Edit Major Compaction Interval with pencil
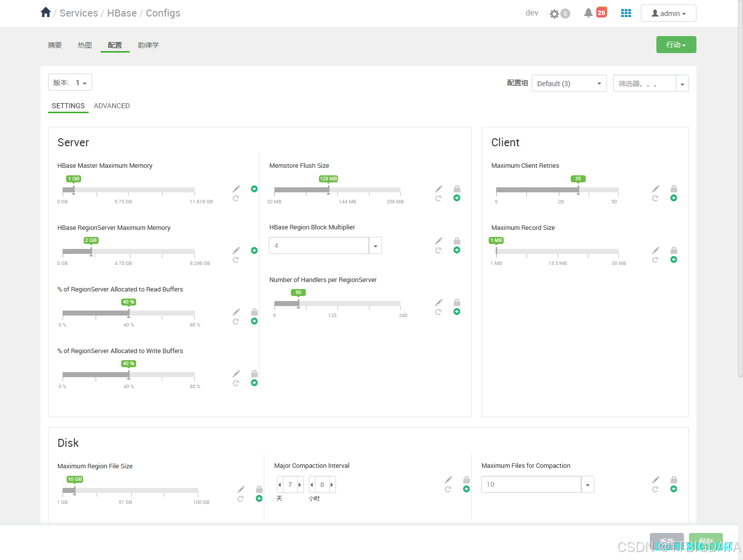This screenshot has width=743, height=560. click(x=449, y=480)
